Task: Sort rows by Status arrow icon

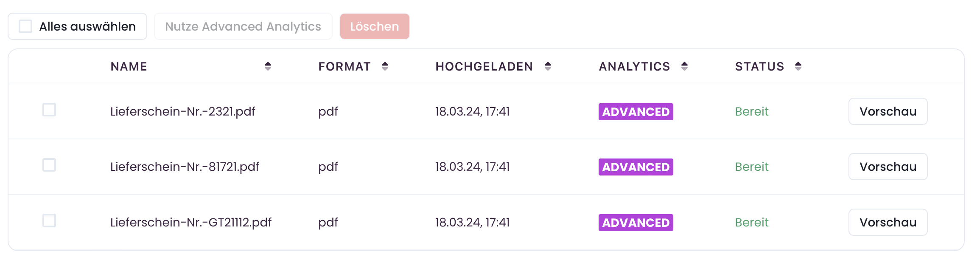Action: (798, 66)
